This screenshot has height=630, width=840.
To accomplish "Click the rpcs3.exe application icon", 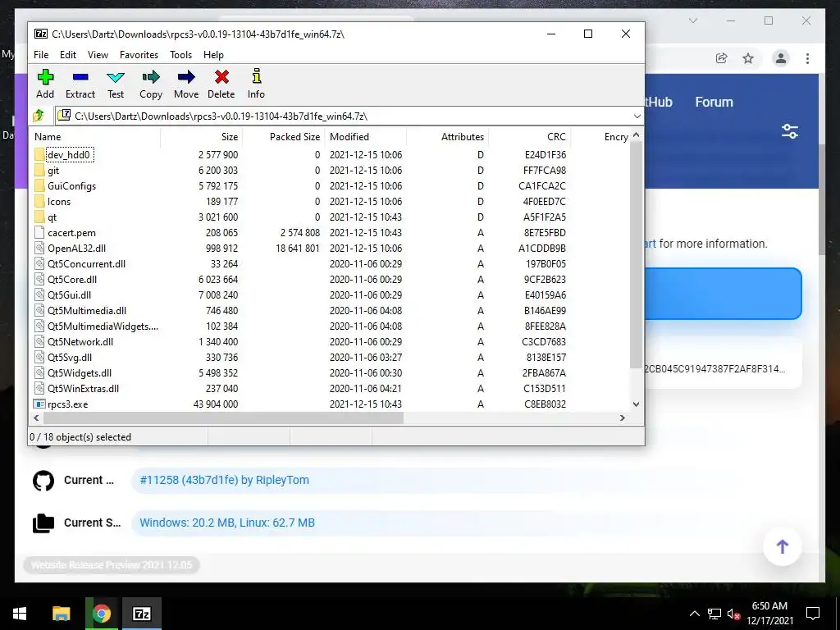I will coord(39,404).
